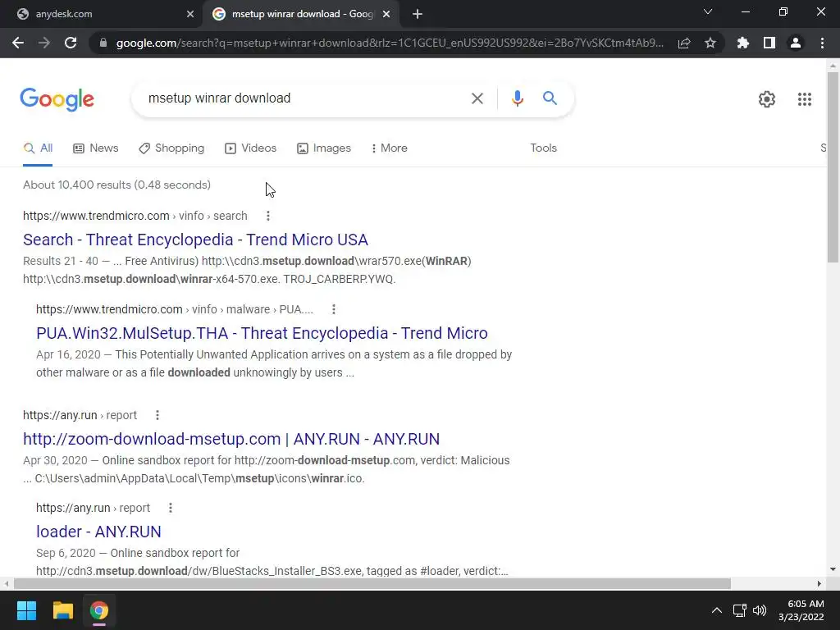Open a new tab with plus
Screen dimensions: 840x630
pos(418,14)
